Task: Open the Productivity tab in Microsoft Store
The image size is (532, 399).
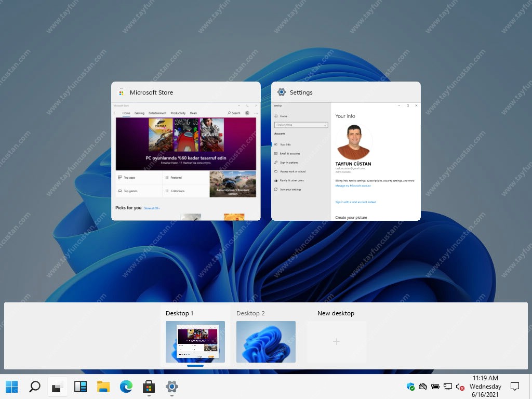Action: click(178, 113)
